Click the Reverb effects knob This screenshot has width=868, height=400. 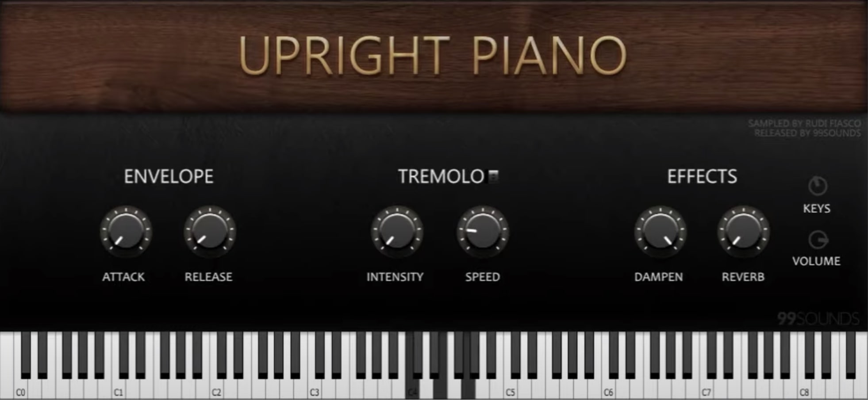pos(743,232)
